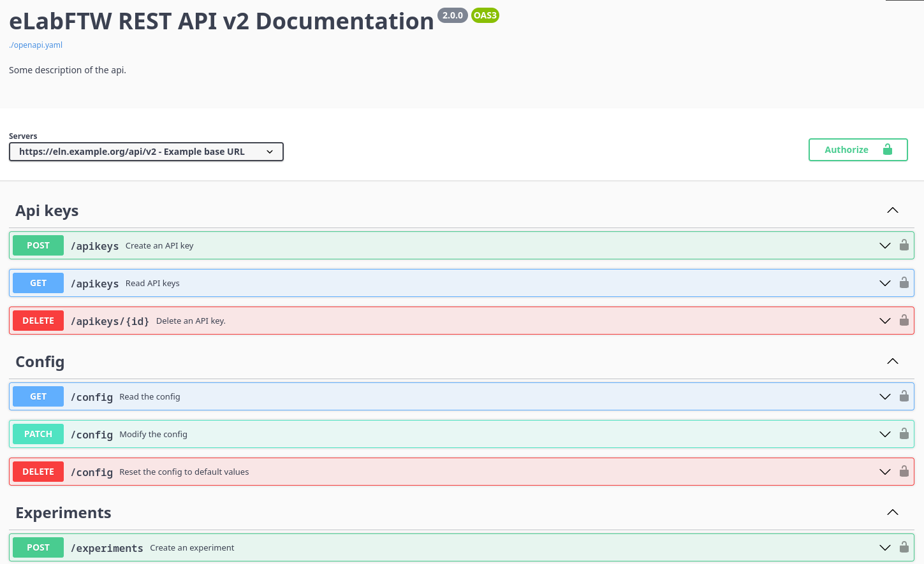The height and width of the screenshot is (564, 924).
Task: Collapse the Experiments section
Action: coord(893,512)
